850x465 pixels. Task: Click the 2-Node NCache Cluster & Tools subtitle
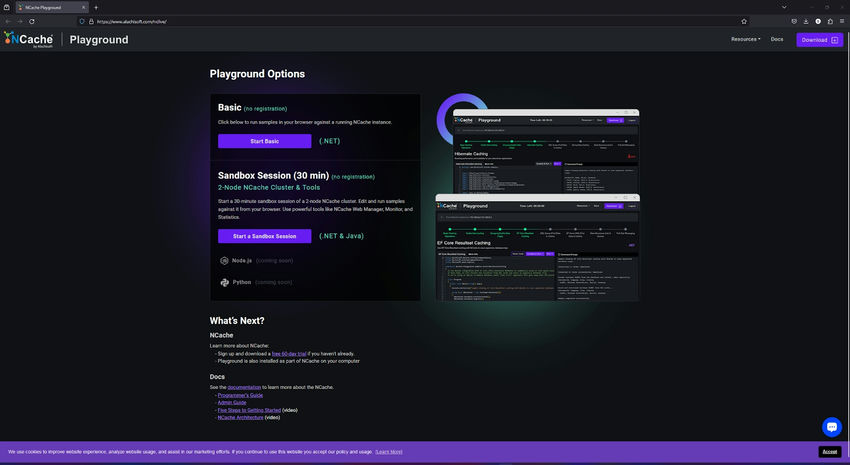point(269,188)
